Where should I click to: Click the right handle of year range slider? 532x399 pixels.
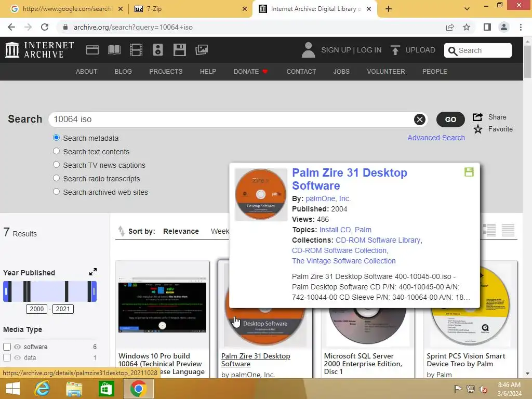(94, 291)
